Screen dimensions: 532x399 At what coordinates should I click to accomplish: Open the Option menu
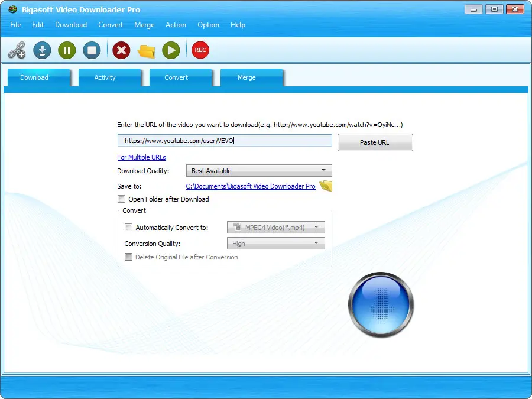pos(208,25)
